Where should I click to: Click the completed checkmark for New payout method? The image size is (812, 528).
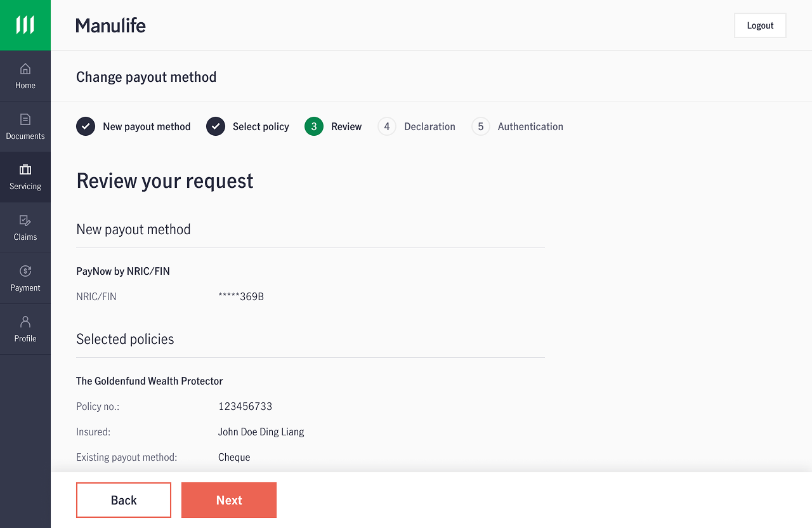(86, 126)
